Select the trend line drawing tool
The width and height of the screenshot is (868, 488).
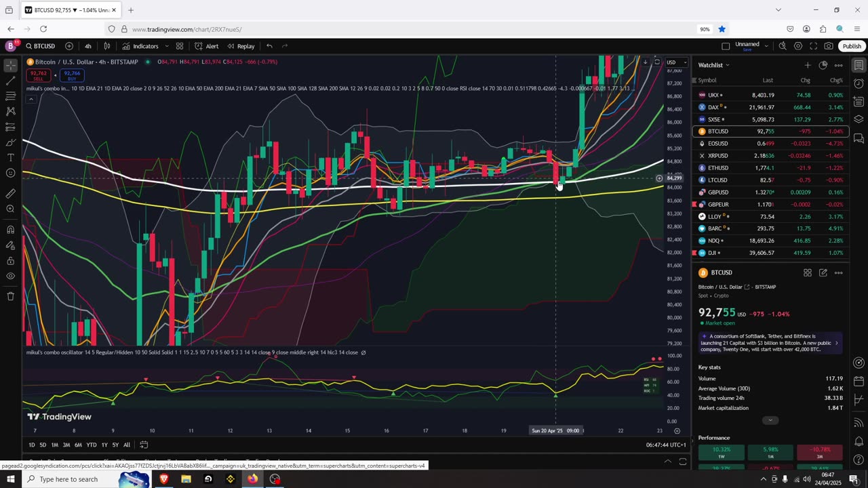(10, 81)
